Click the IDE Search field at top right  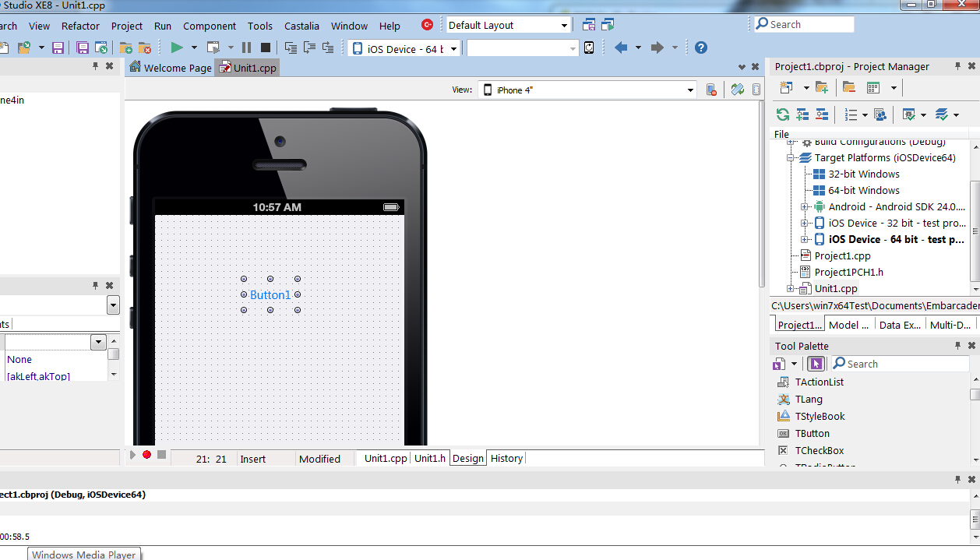[803, 24]
